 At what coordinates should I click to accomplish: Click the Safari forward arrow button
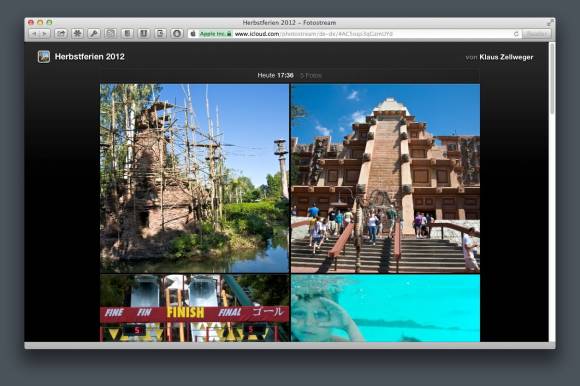[x=44, y=34]
